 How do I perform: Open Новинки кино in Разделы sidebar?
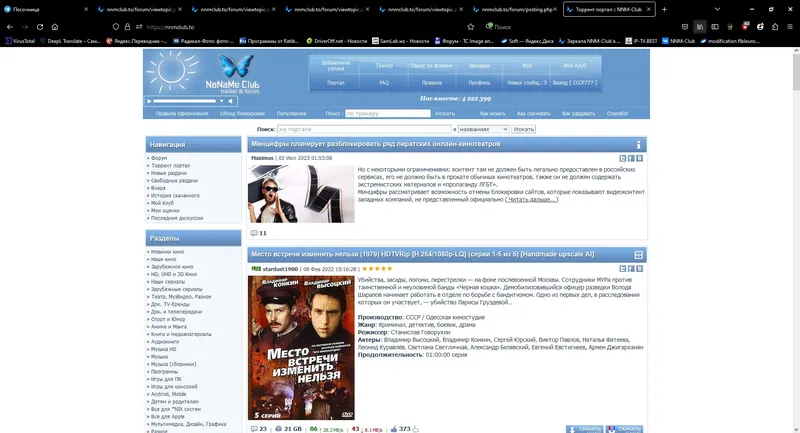(x=167, y=252)
